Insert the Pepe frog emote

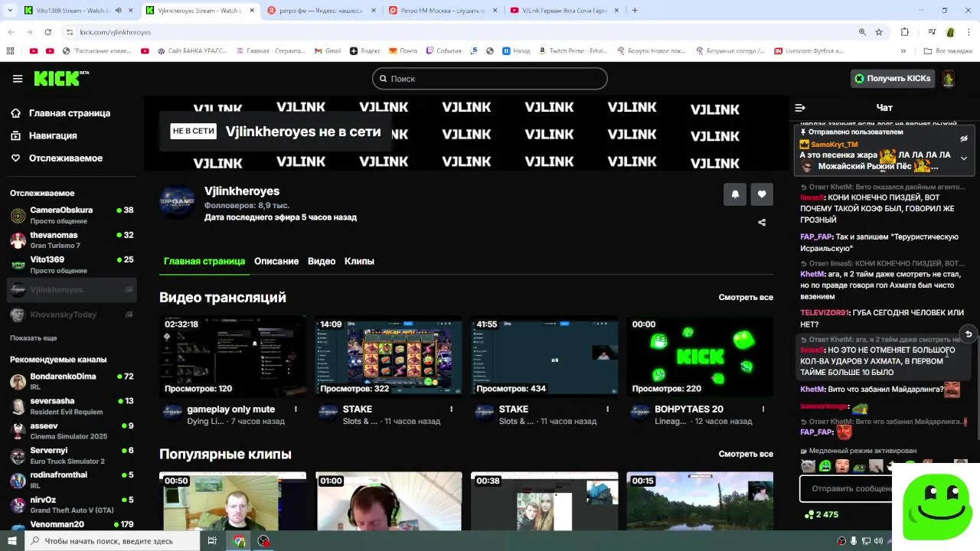(x=860, y=466)
